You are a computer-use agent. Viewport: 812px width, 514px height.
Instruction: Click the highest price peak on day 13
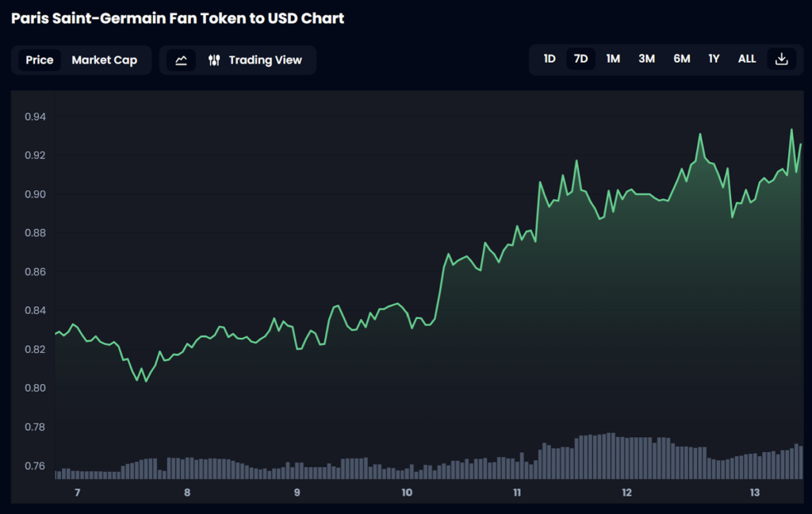[x=791, y=129]
